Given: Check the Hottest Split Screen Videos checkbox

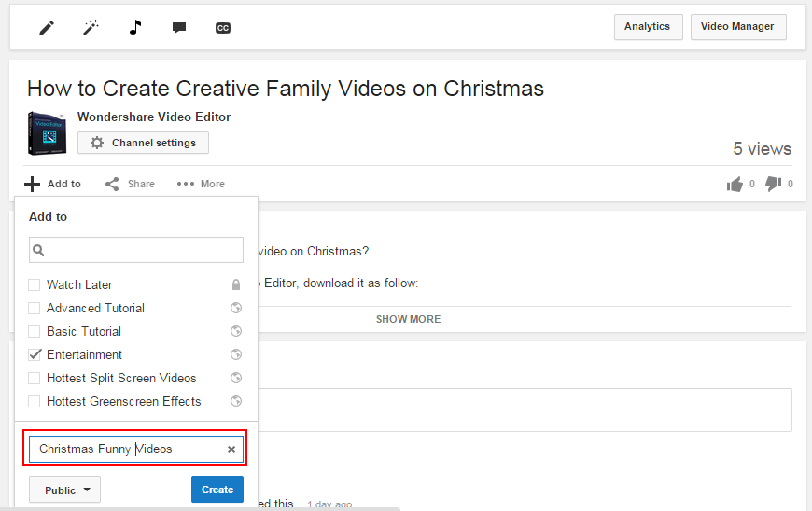Looking at the screenshot, I should coord(35,378).
